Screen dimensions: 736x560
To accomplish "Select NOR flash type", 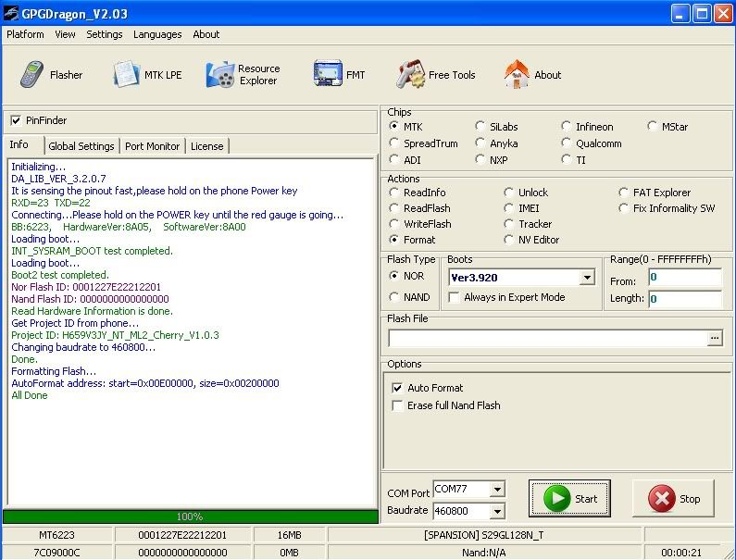I will (394, 276).
